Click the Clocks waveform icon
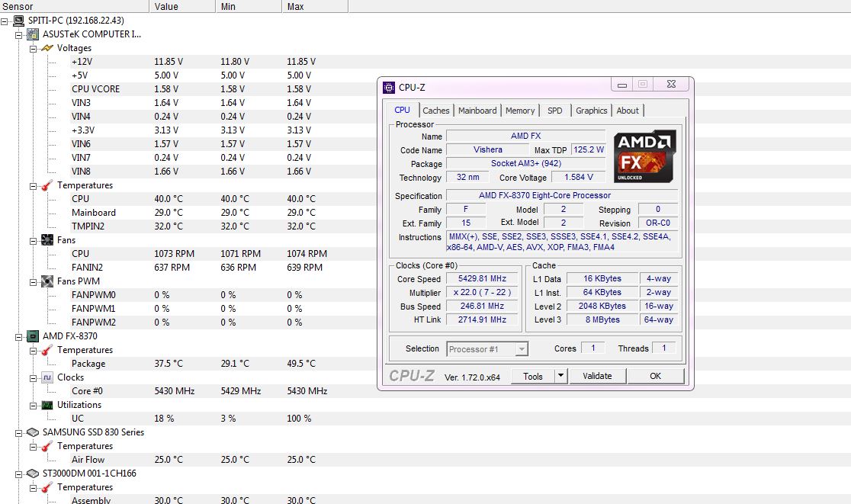The width and height of the screenshot is (851, 504). point(47,377)
